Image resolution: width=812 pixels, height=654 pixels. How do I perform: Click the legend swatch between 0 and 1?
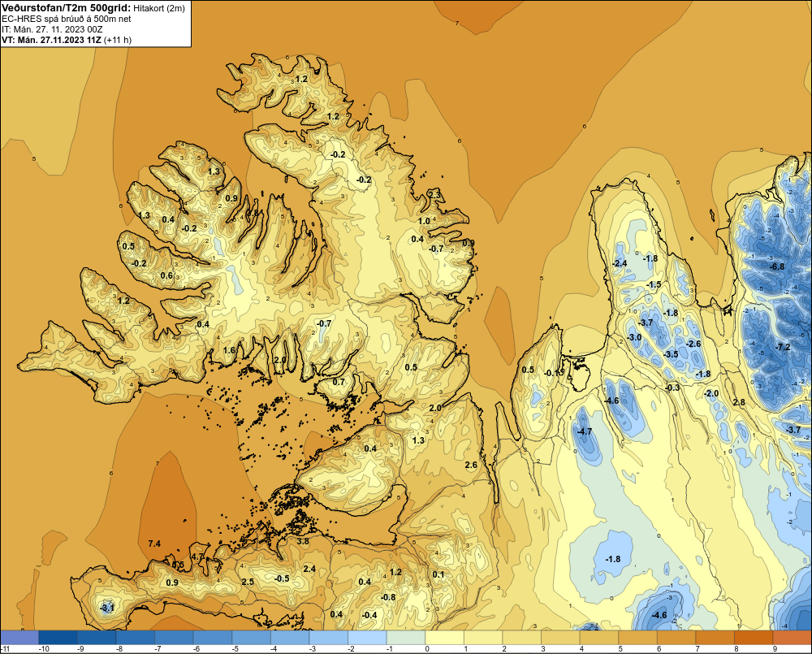(x=445, y=638)
